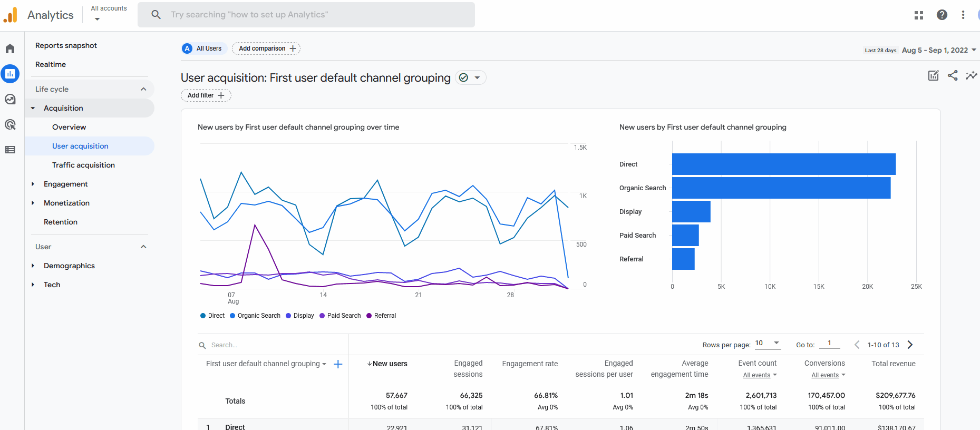Open the Insights sparkline icon

click(x=971, y=75)
